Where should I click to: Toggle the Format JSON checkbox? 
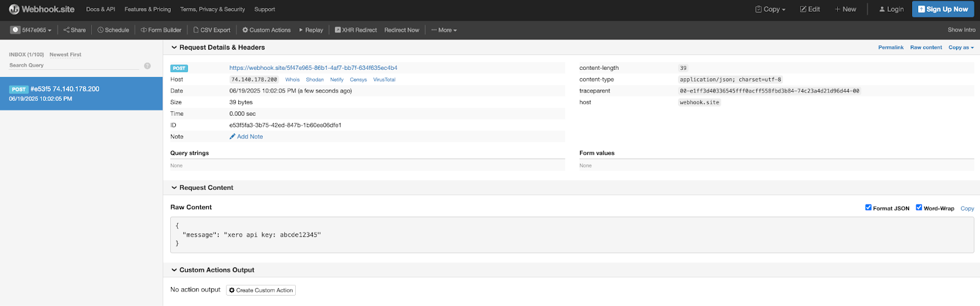pos(868,207)
